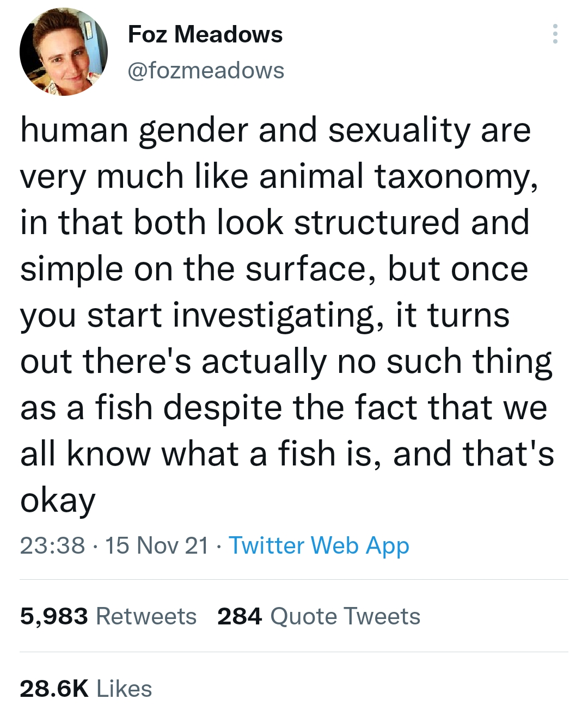Click the 284 quote tweet count

tap(240, 616)
